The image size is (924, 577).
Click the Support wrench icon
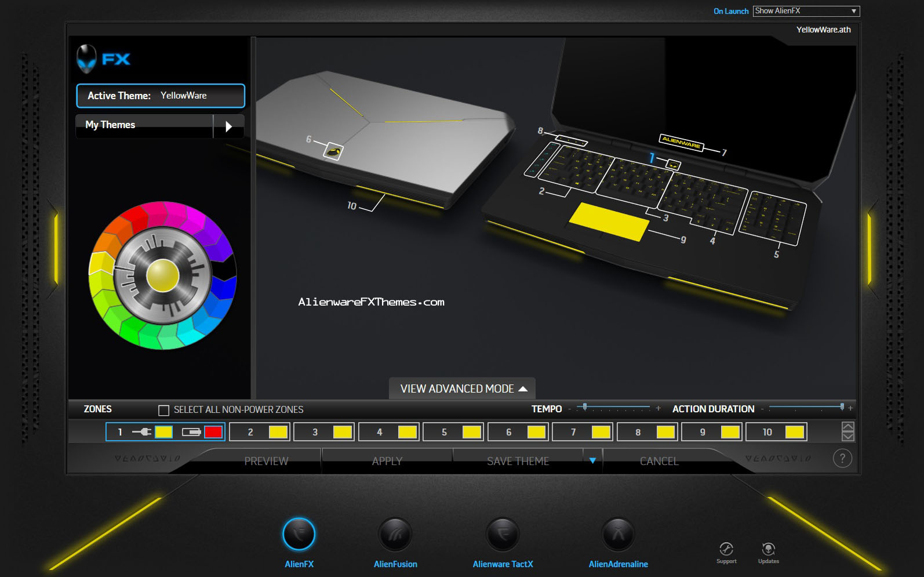726,549
